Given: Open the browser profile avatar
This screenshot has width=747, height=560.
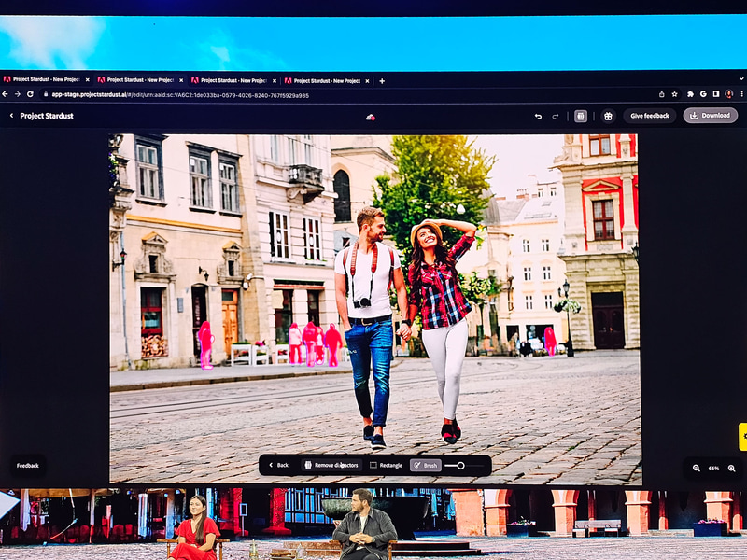Looking at the screenshot, I should click(x=729, y=94).
